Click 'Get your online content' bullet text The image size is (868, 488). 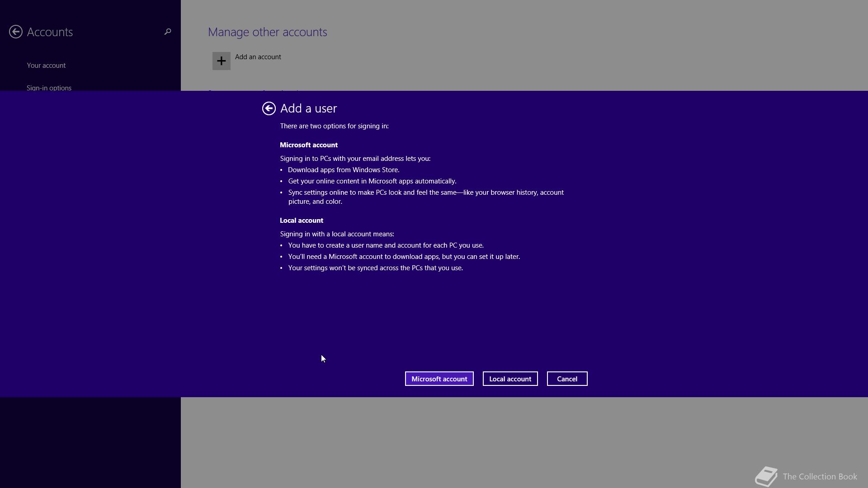[372, 181]
